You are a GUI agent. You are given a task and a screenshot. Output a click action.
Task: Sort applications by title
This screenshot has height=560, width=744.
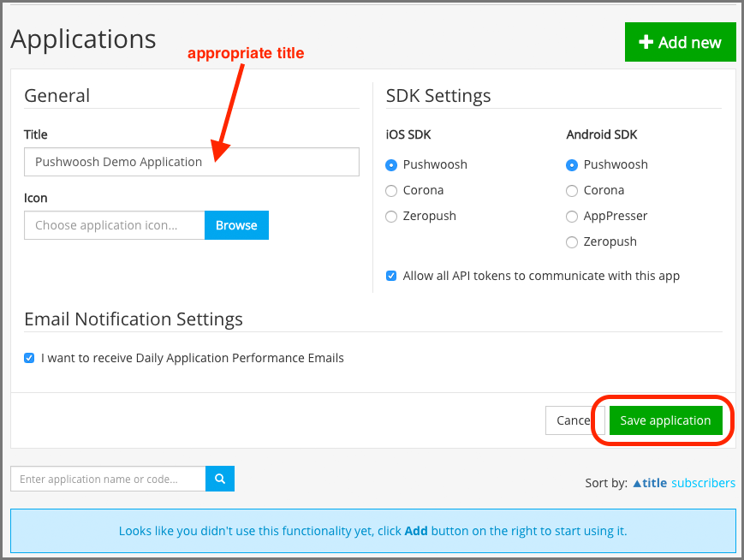650,483
